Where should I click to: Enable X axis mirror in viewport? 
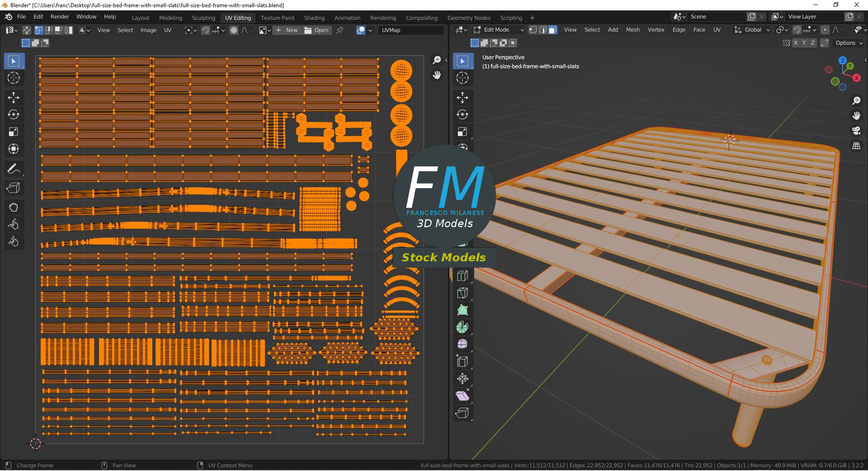(795, 43)
